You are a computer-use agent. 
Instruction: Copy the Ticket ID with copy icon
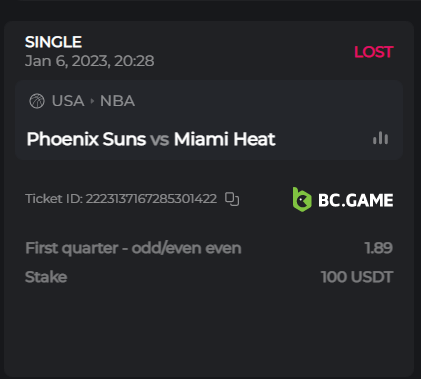(232, 199)
